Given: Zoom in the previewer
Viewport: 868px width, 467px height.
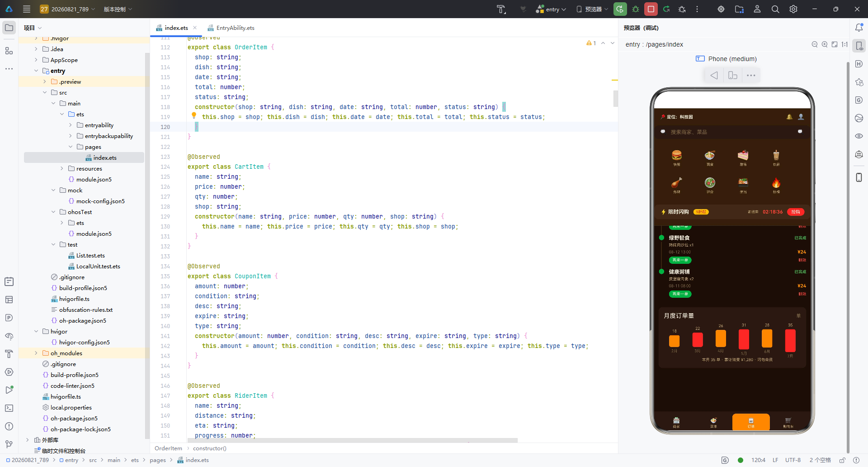Looking at the screenshot, I should click(x=825, y=44).
